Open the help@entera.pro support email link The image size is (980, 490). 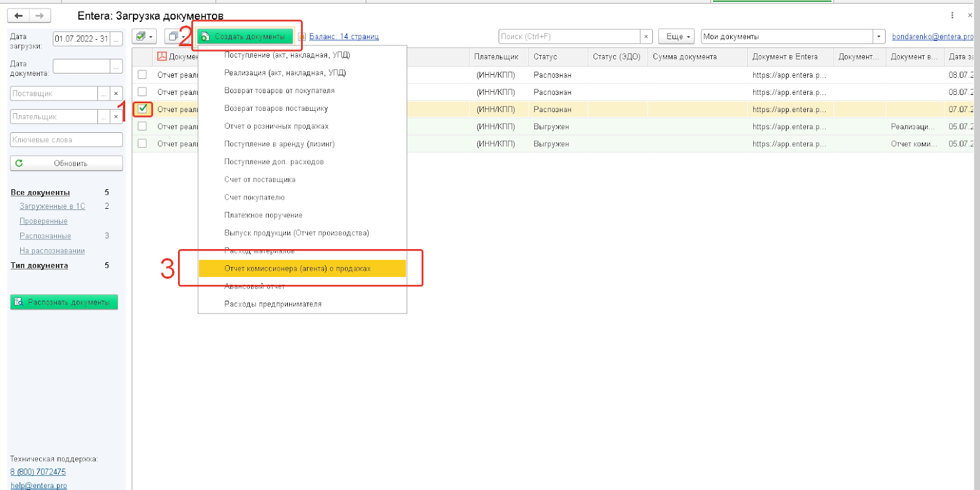click(x=39, y=486)
